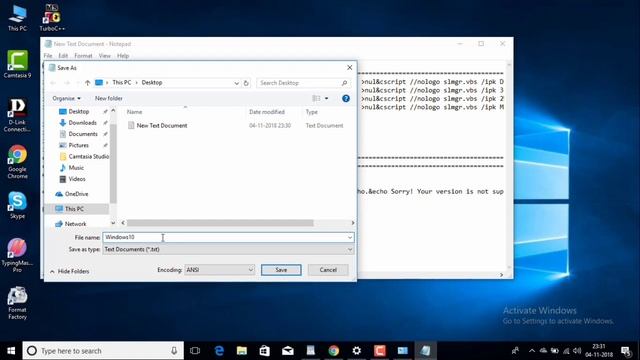
Task: Select OneDrive in navigation pane
Action: (x=76, y=194)
